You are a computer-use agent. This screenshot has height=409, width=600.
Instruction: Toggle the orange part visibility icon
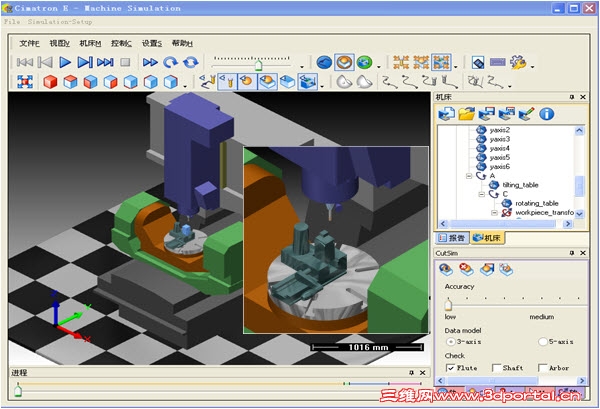247,82
